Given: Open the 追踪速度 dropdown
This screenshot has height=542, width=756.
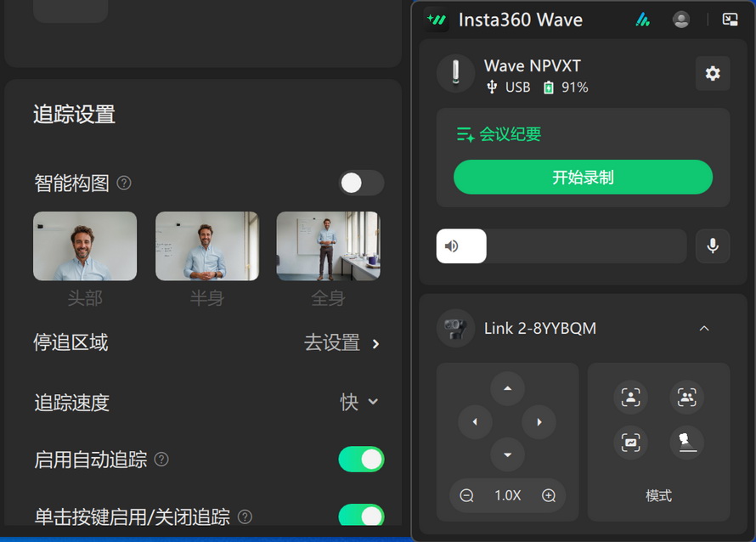Looking at the screenshot, I should pos(358,402).
